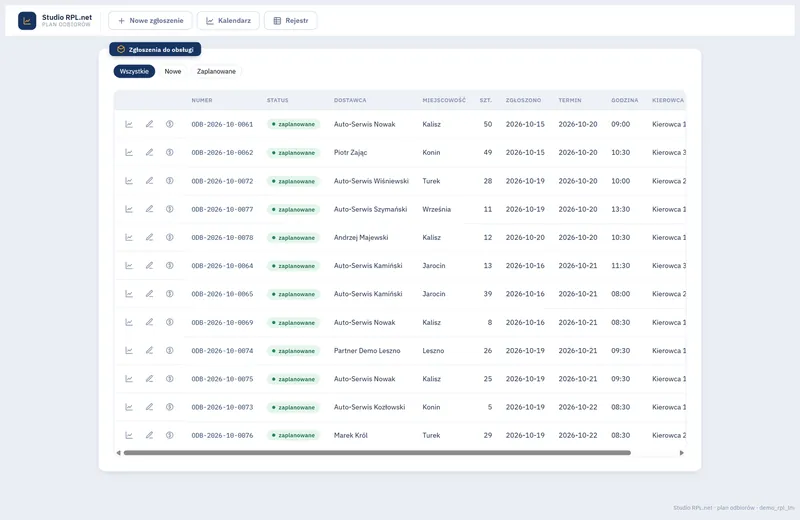This screenshot has width=800, height=520.
Task: Click the 13:30 hour cell
Action: pyautogui.click(x=620, y=209)
